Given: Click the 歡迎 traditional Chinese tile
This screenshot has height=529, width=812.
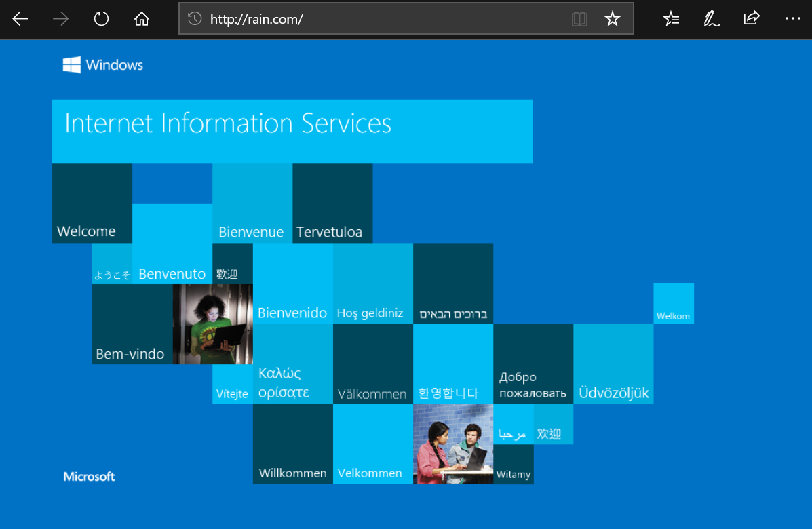Looking at the screenshot, I should point(233,264).
